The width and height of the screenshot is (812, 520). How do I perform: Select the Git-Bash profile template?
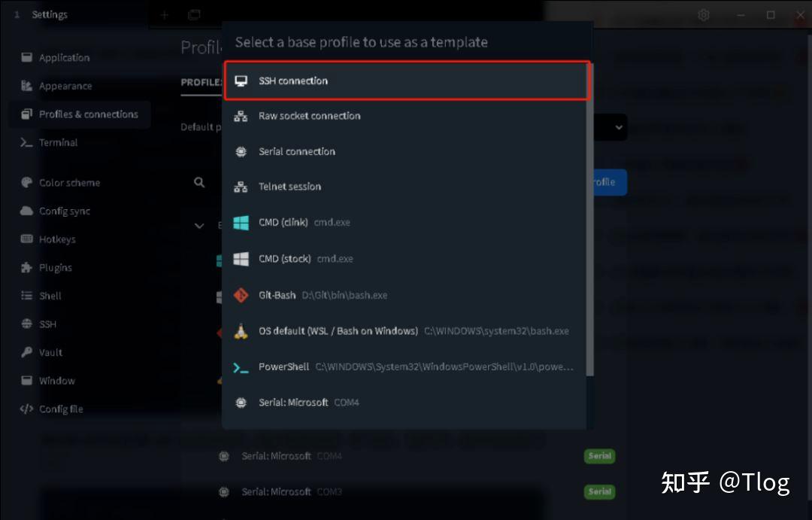pos(405,295)
